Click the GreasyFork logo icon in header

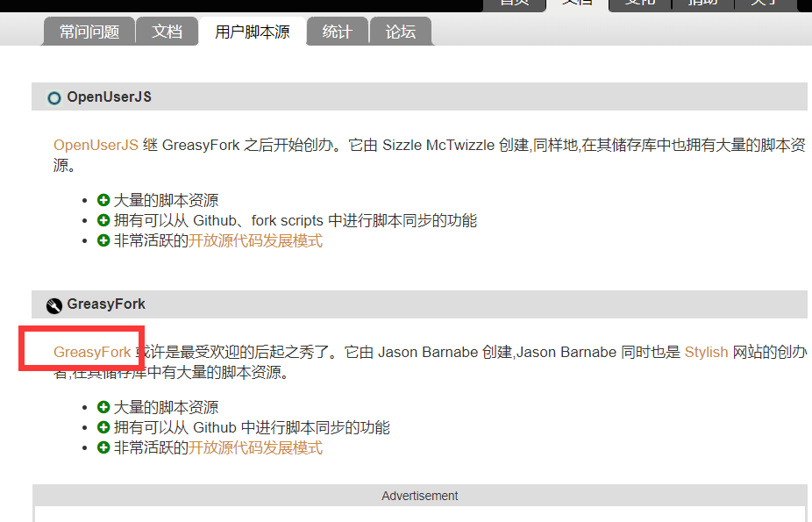point(53,306)
